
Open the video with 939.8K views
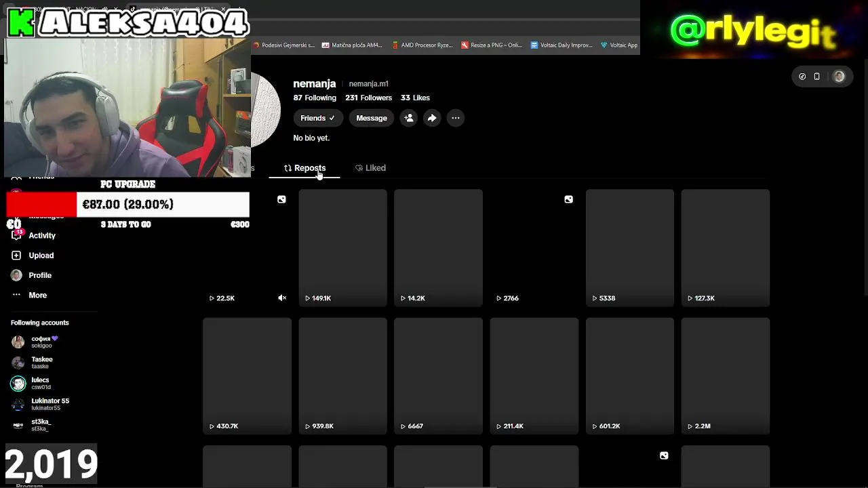pyautogui.click(x=342, y=375)
